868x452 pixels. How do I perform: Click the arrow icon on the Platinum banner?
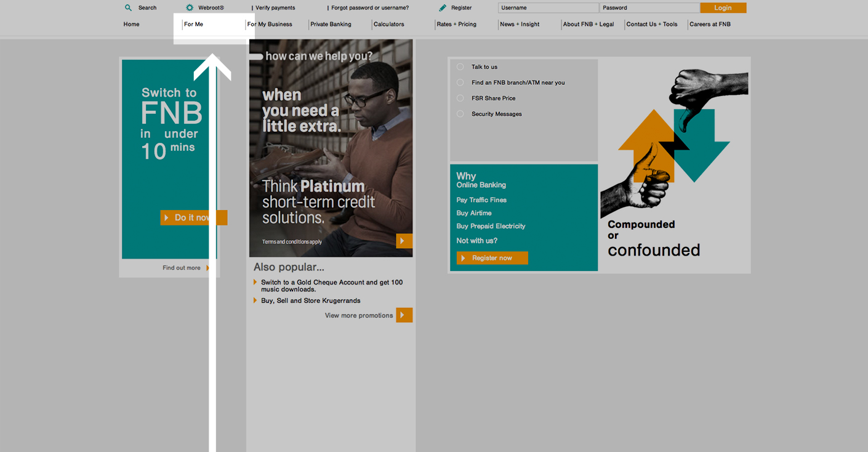click(x=404, y=241)
